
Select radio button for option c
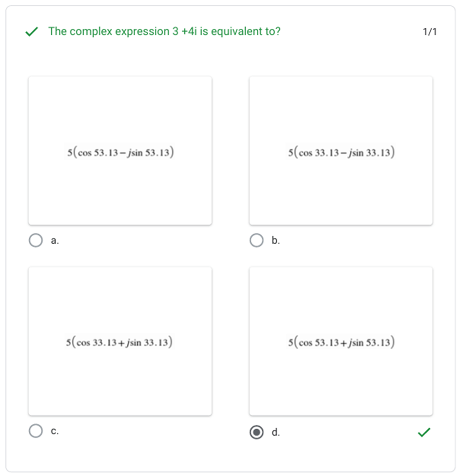tap(36, 431)
